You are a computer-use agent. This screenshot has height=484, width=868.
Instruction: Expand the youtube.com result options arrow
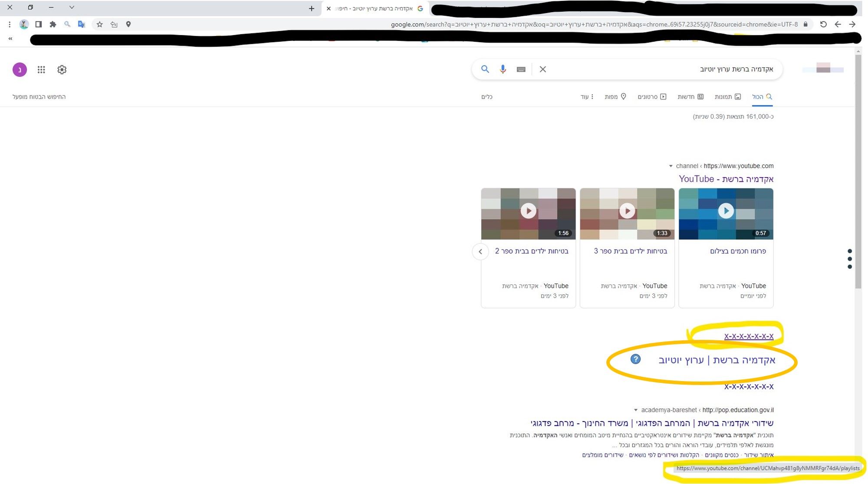click(671, 166)
